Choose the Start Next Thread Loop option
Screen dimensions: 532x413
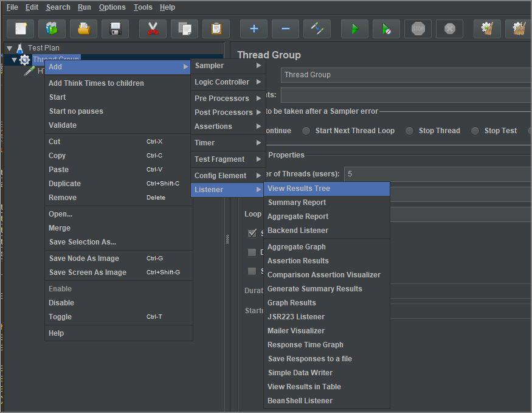pos(306,131)
